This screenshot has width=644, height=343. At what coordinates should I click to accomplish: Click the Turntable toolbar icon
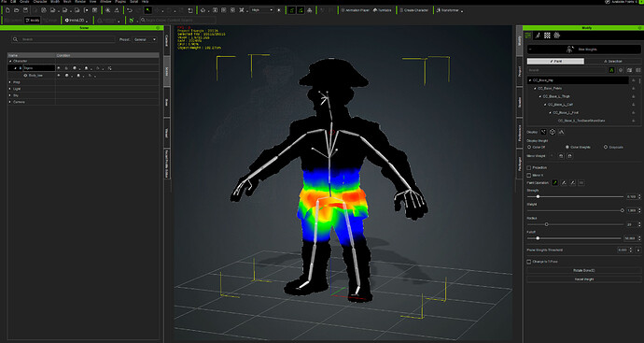pyautogui.click(x=383, y=10)
